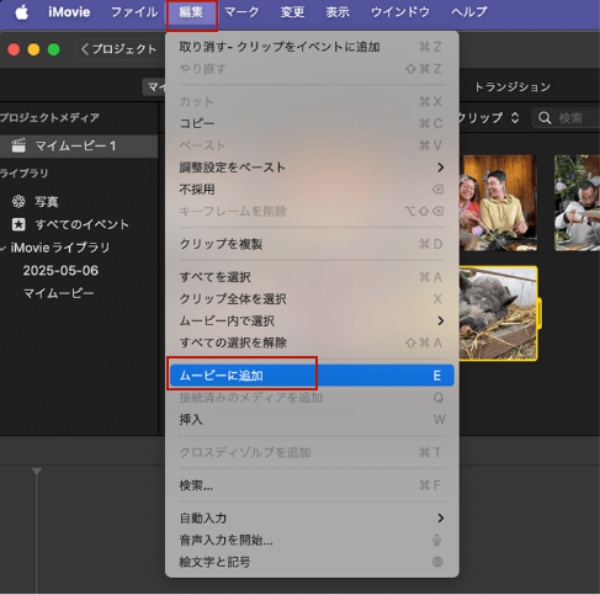This screenshot has height=595, width=600.
Task: Expand ムービー内で選択 submenu
Action: pos(312,321)
